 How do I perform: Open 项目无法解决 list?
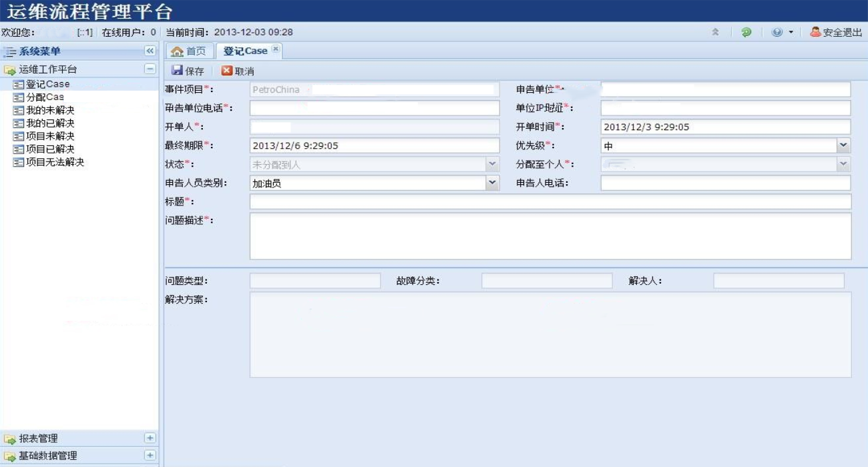click(55, 162)
